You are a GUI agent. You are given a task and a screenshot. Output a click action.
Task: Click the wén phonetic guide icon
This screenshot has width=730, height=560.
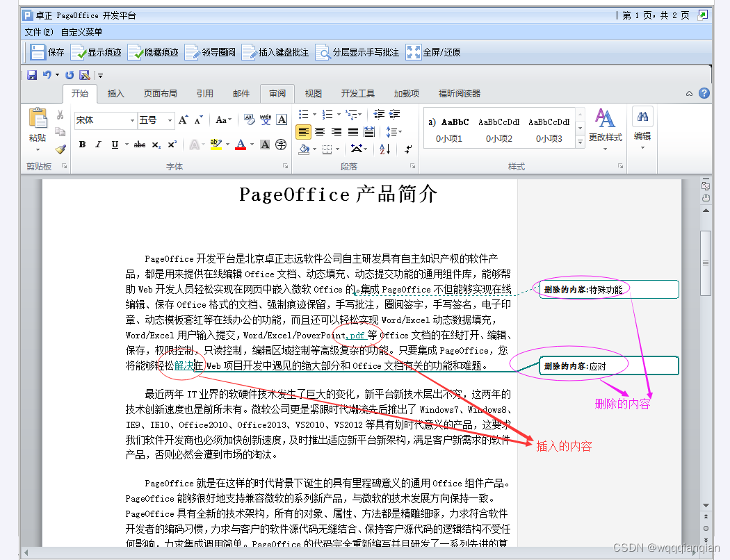[266, 120]
